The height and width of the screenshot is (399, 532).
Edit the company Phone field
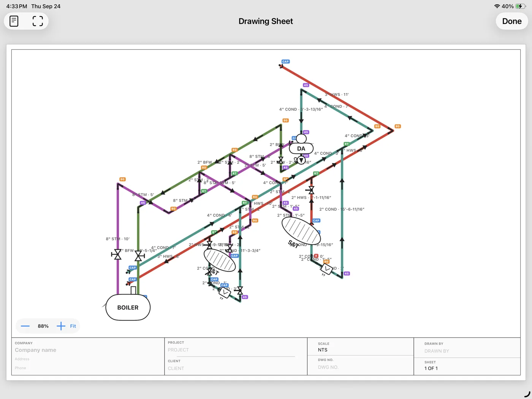tap(21, 368)
